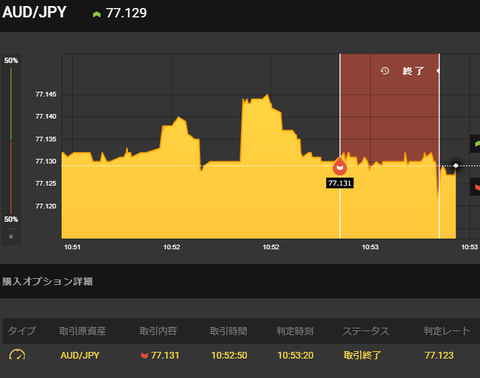Click judgment time 10:53:20
Viewport: 480px width, 378px height.
point(296,355)
